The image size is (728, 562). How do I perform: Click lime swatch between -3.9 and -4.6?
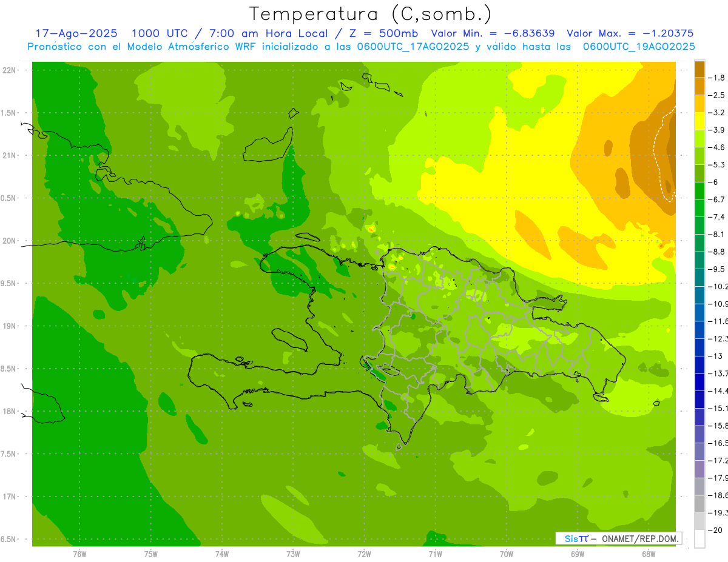pos(699,139)
